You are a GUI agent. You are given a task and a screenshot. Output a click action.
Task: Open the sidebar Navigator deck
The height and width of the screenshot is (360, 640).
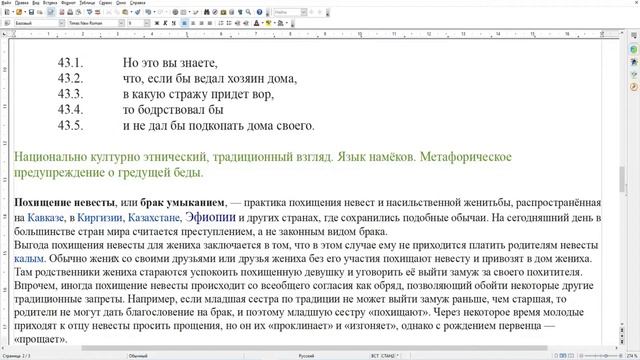coord(634,87)
